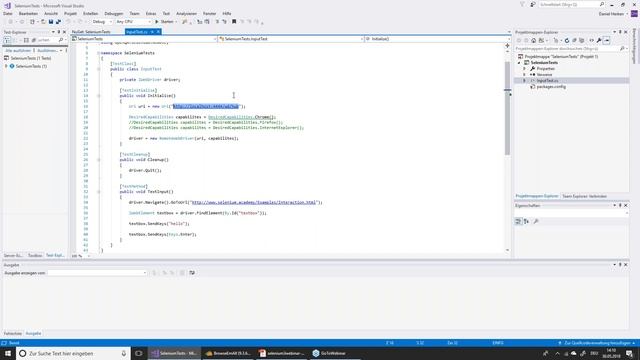
Task: Click the feedback icon near Quick Launch
Action: (532, 4)
